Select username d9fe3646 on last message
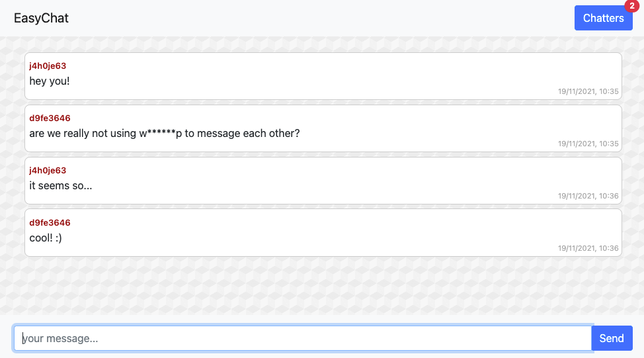The height and width of the screenshot is (358, 644). pyautogui.click(x=50, y=222)
